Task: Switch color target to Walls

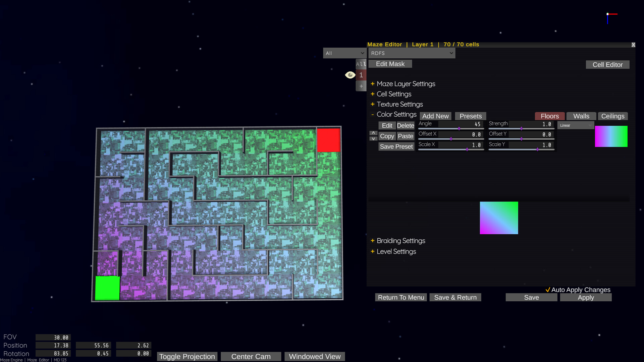Action: 581,116
